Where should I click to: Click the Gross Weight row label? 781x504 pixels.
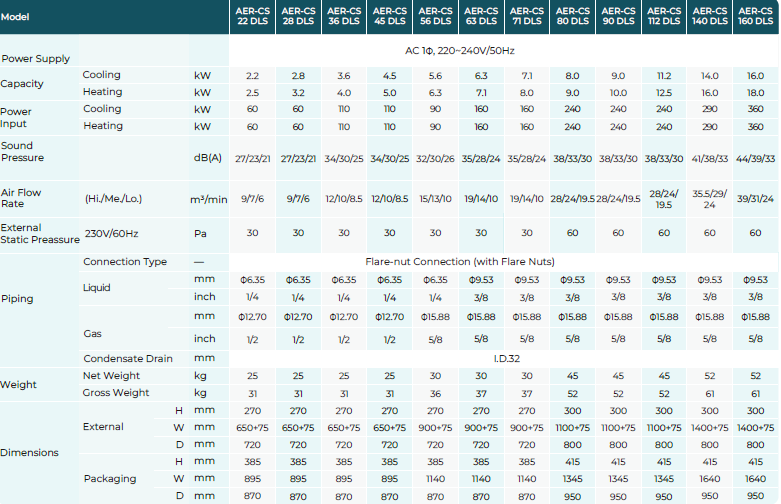(117, 393)
